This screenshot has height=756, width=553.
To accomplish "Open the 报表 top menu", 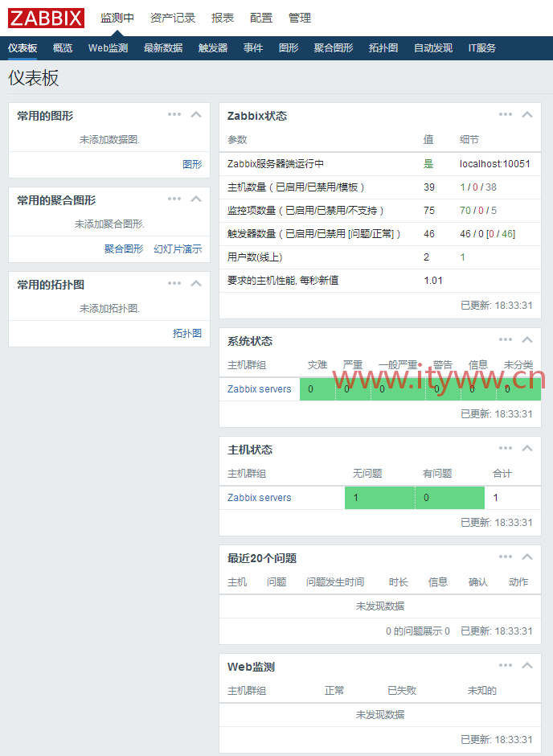I will click(223, 18).
